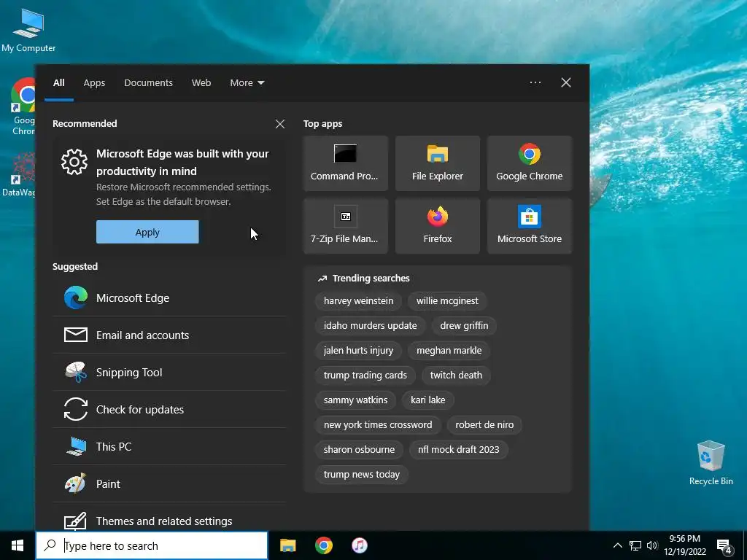747x560 pixels.
Task: Open Check for updates suggestion
Action: 169,410
